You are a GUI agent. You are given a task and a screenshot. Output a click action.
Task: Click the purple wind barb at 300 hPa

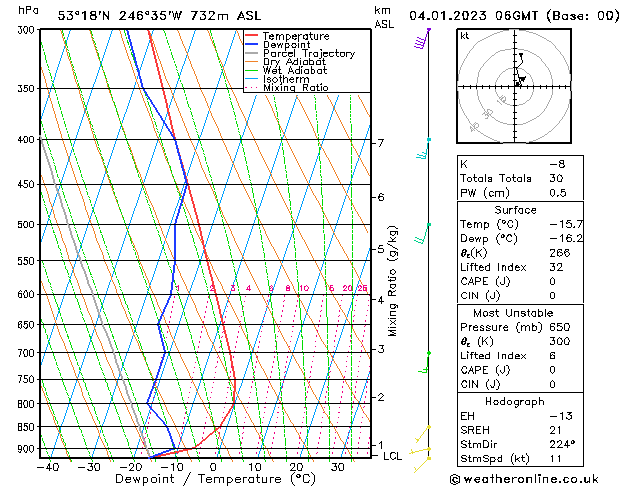(x=422, y=39)
